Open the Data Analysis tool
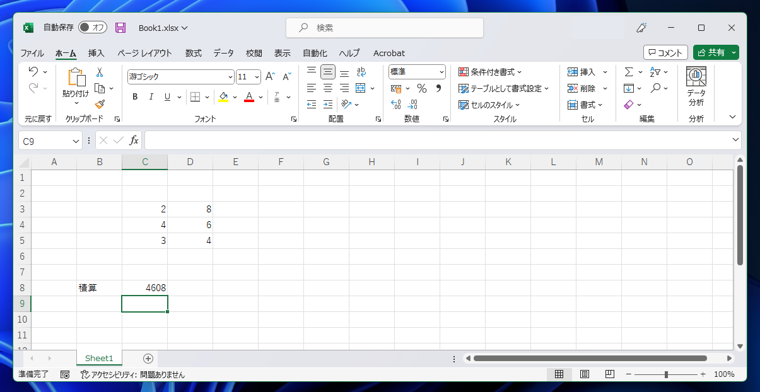760x392 pixels. click(696, 87)
